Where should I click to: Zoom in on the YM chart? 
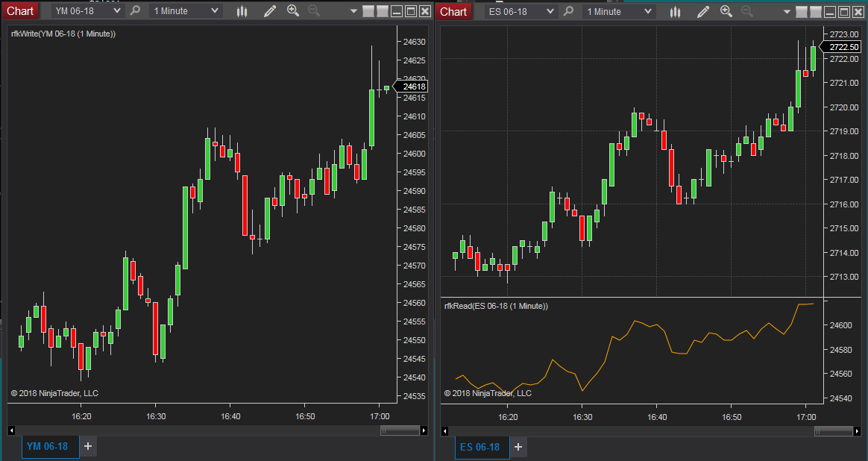[x=293, y=10]
